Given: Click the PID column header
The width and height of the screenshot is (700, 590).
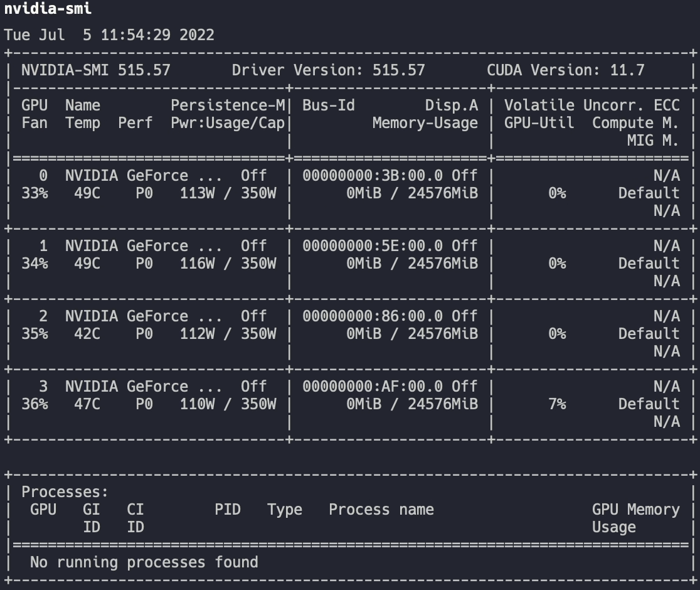Looking at the screenshot, I should [x=227, y=510].
